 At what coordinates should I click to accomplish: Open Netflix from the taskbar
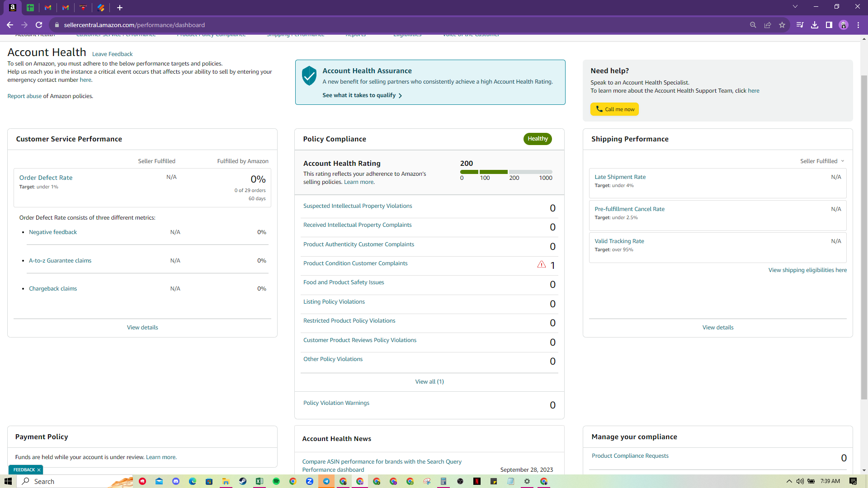[x=477, y=481]
